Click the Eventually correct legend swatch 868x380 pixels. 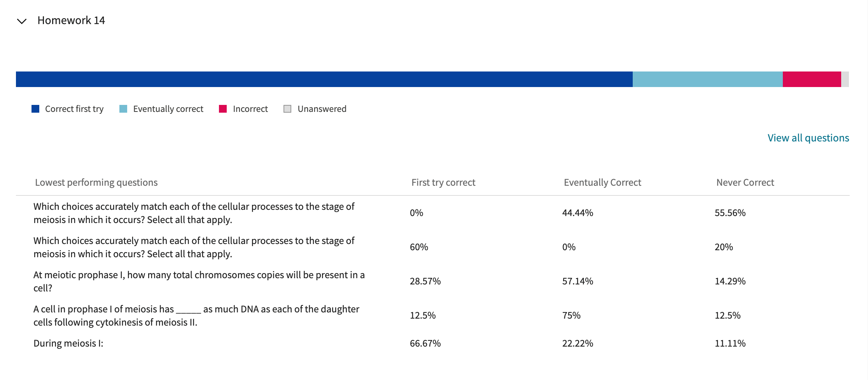click(123, 109)
